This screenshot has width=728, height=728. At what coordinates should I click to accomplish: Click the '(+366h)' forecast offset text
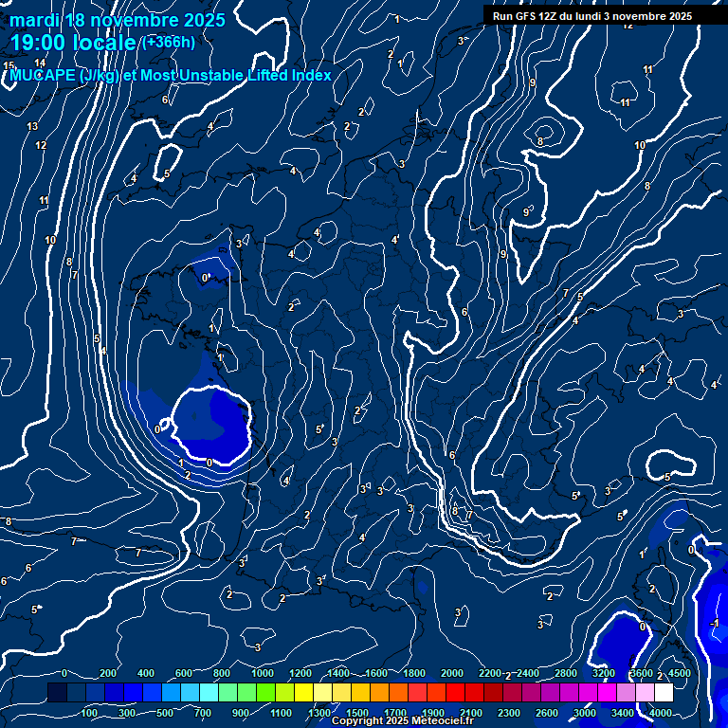tap(169, 43)
